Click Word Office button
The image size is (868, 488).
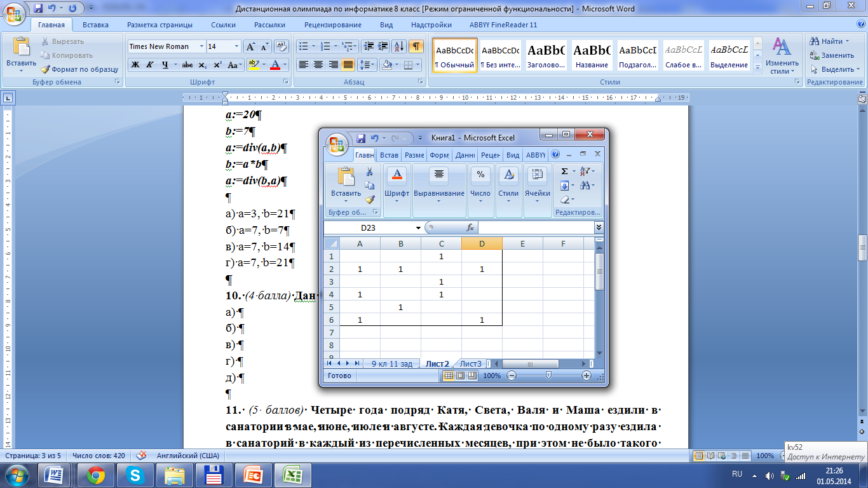[x=15, y=14]
